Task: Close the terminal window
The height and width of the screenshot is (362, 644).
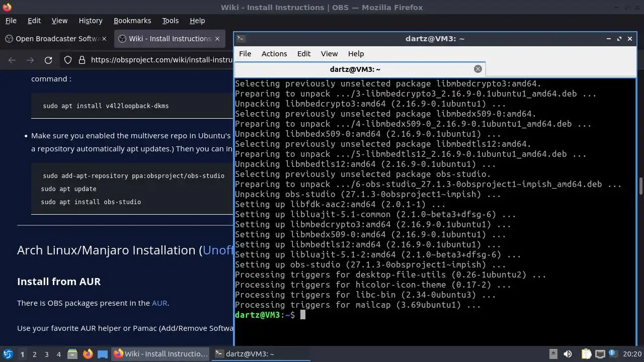Action: click(x=630, y=39)
